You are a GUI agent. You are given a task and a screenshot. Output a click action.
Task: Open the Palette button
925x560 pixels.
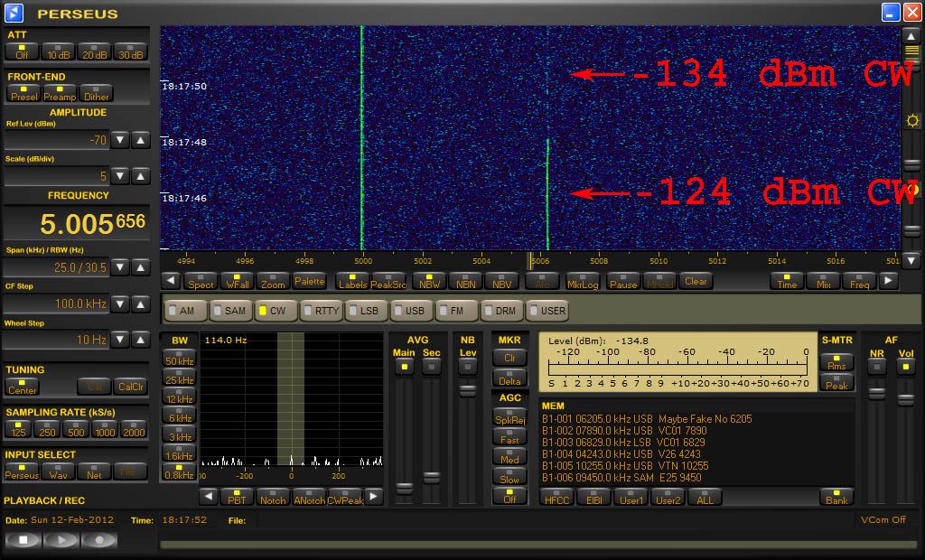coord(309,281)
